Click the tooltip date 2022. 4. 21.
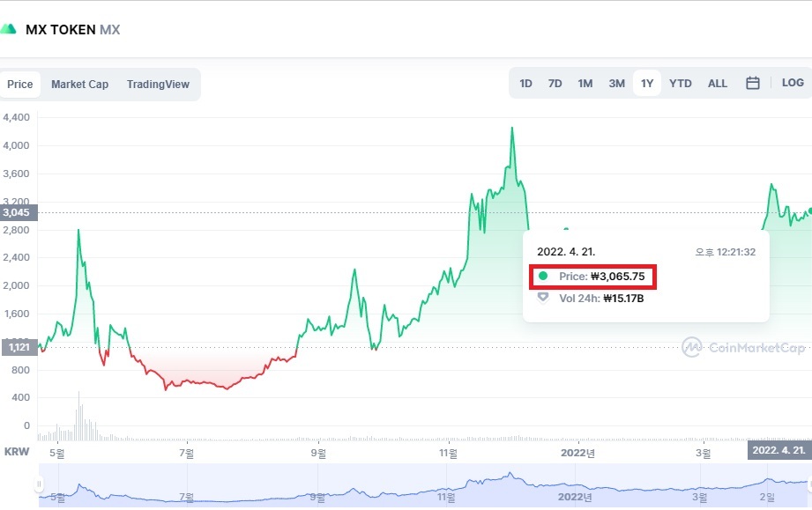The width and height of the screenshot is (812, 510). [x=566, y=252]
